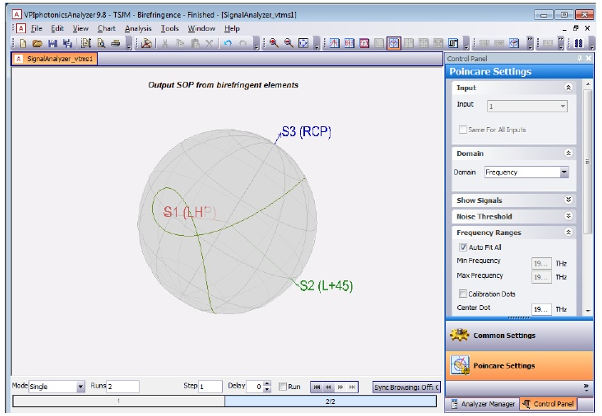Tick the Calibration Dots checkbox

click(463, 294)
